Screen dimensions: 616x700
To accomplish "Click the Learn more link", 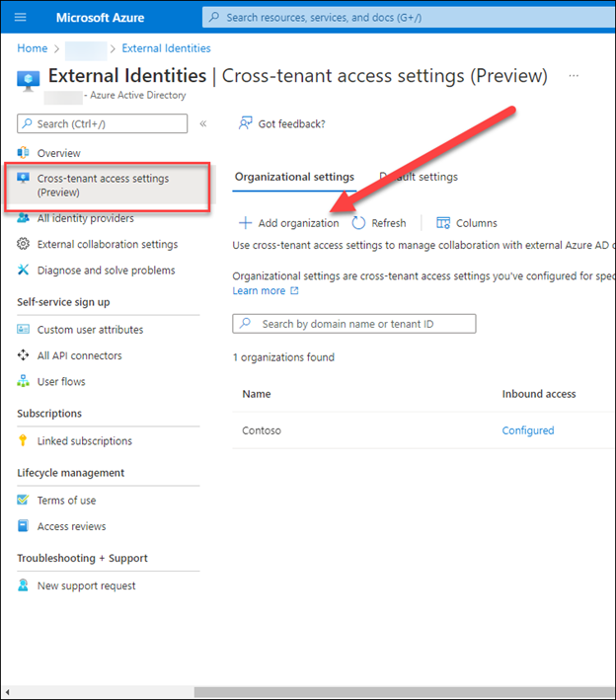I will pos(259,291).
